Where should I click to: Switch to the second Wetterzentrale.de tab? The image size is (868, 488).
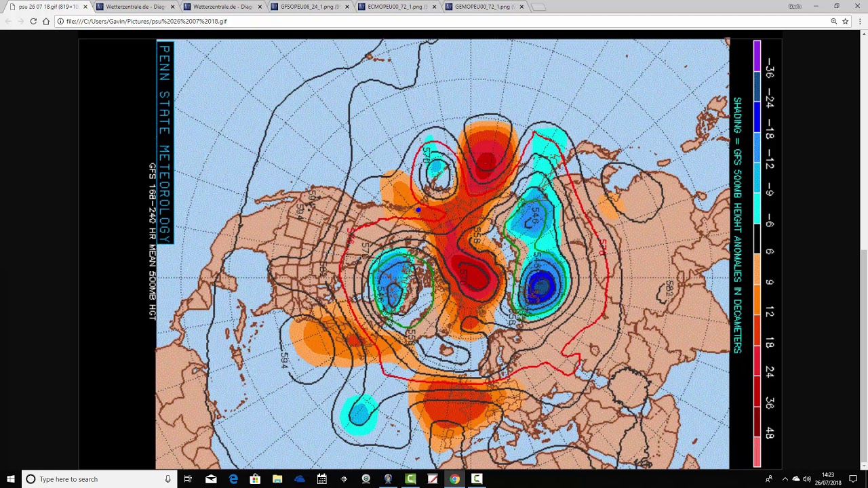pyautogui.click(x=222, y=7)
